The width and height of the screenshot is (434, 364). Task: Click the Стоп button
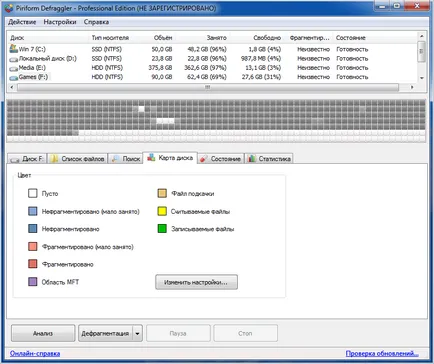point(245,333)
